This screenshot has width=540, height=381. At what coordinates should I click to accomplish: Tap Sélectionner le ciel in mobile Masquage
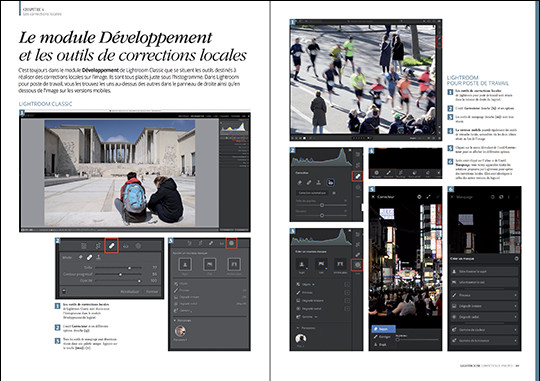(485, 282)
